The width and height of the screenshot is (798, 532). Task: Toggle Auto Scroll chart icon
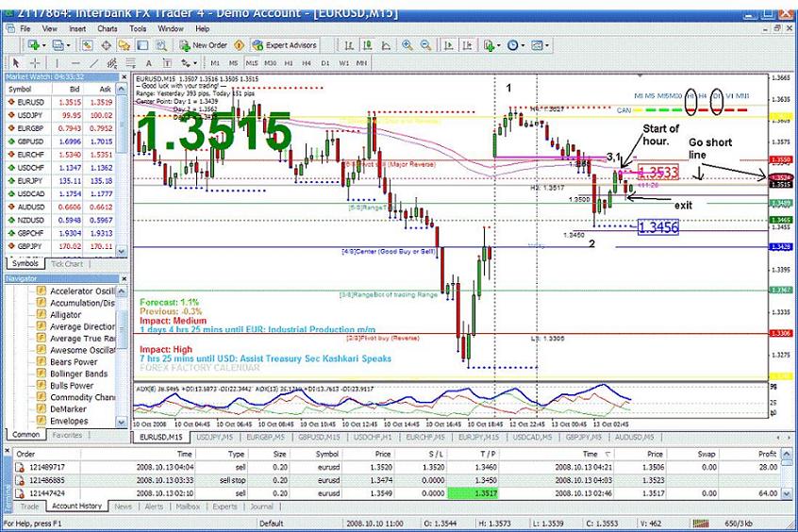tap(448, 45)
